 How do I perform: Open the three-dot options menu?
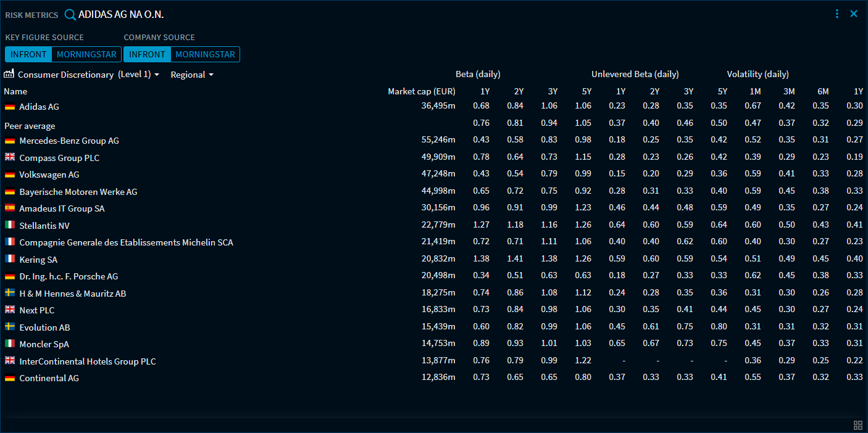tap(837, 14)
